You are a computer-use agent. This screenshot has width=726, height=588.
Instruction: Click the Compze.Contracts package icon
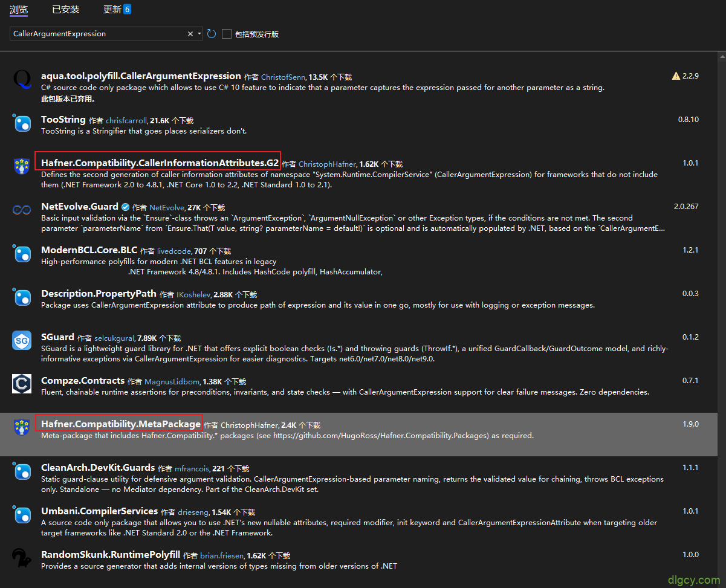[x=22, y=384]
